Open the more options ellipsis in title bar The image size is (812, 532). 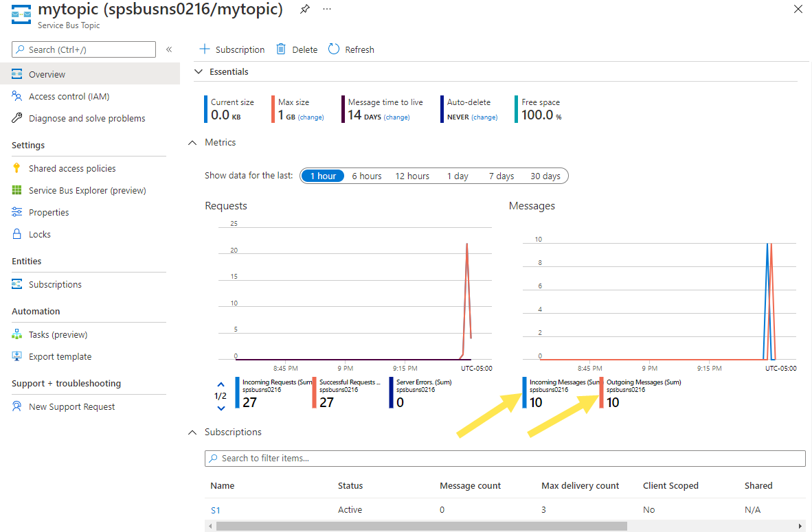click(326, 10)
